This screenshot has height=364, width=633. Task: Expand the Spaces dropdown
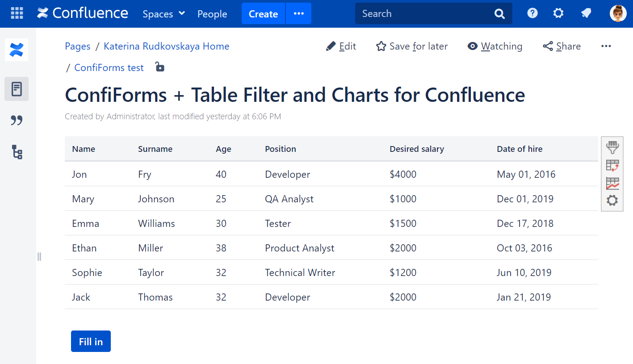click(163, 14)
